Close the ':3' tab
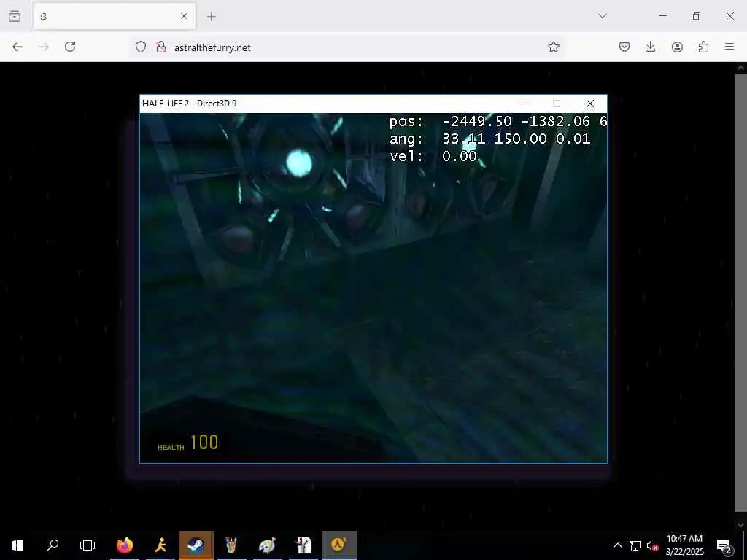747x560 pixels. coord(184,16)
